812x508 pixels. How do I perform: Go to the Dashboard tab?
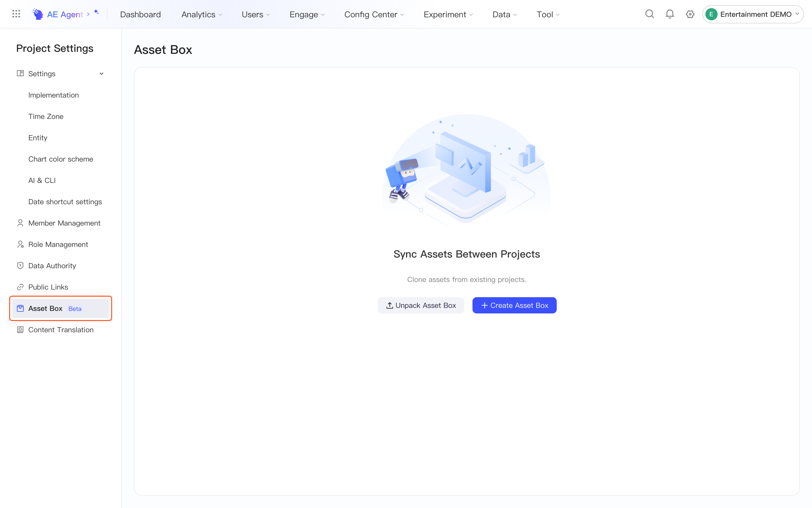[x=140, y=14]
